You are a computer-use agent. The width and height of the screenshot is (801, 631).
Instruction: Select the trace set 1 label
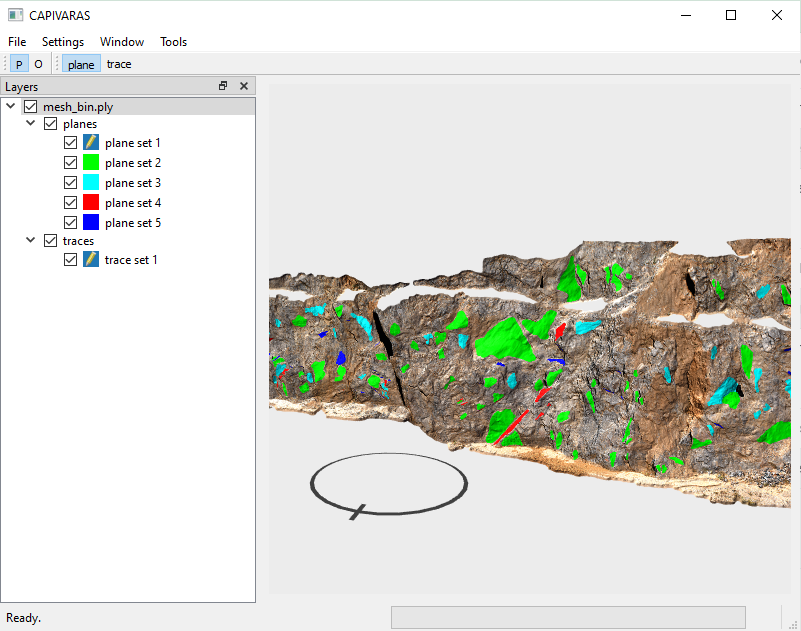click(131, 260)
